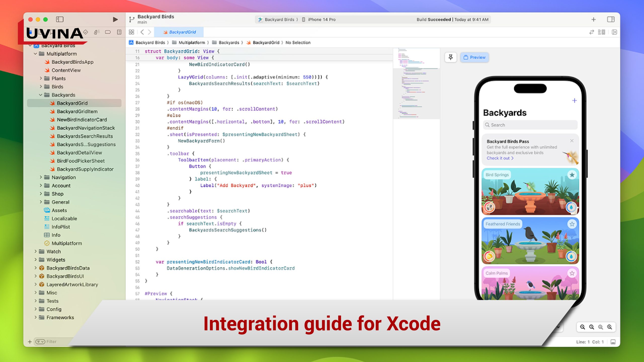Toggle favorite star on Bird Springs

572,175
